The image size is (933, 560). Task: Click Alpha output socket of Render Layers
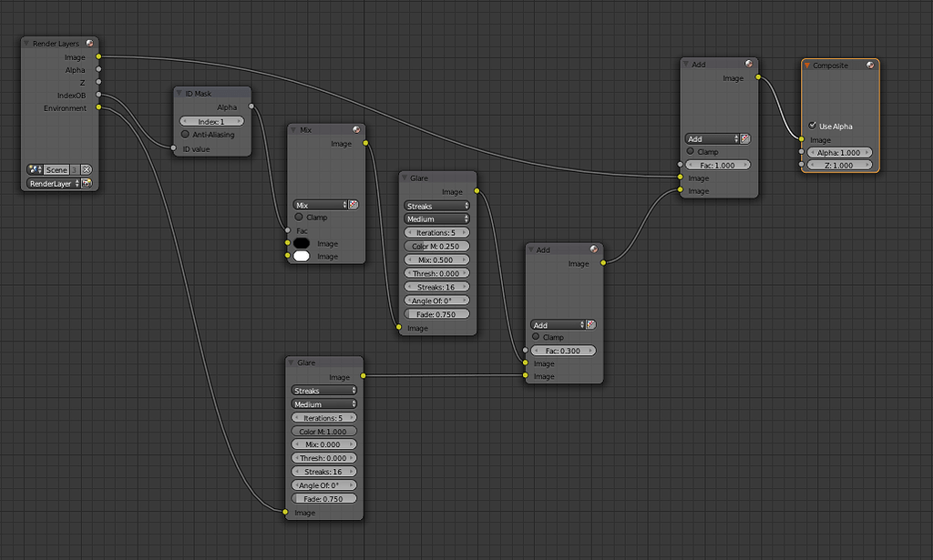tap(98, 69)
